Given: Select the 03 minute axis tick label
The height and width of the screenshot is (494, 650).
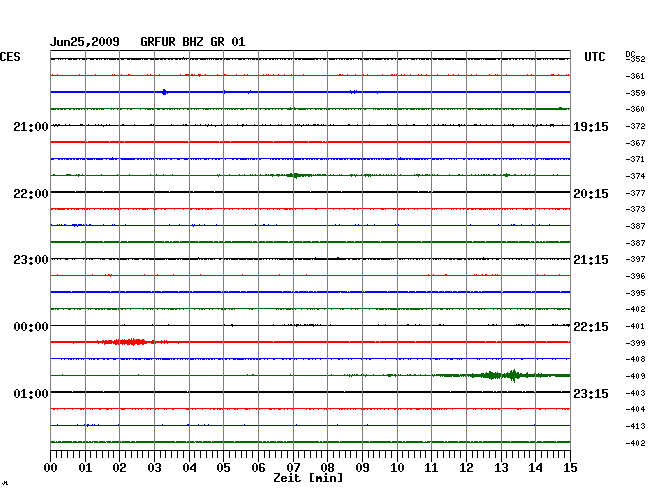Looking at the screenshot, I should 154,468.
